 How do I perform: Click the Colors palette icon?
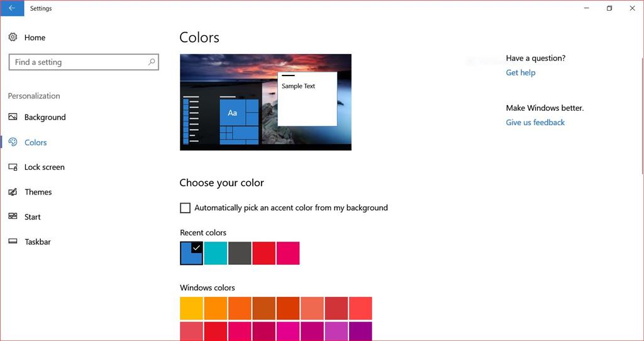13,142
